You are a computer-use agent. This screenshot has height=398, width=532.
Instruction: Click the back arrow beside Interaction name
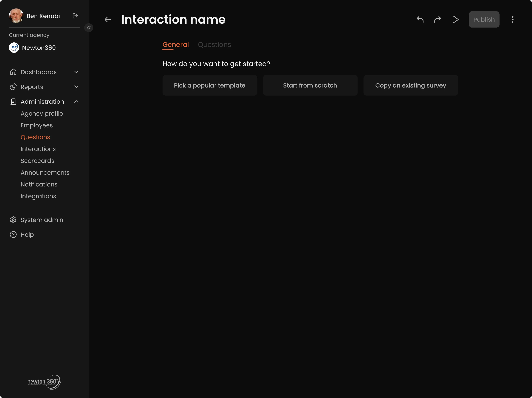[108, 19]
